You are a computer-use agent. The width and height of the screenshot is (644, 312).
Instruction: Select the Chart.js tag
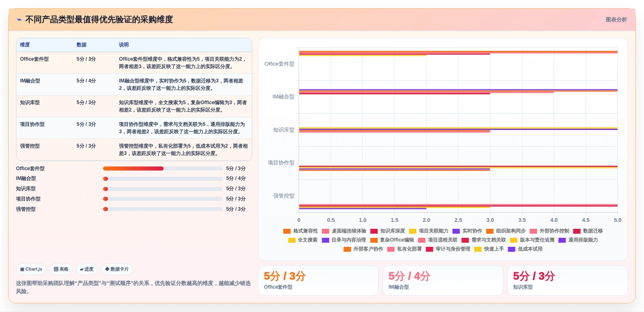coord(31,269)
